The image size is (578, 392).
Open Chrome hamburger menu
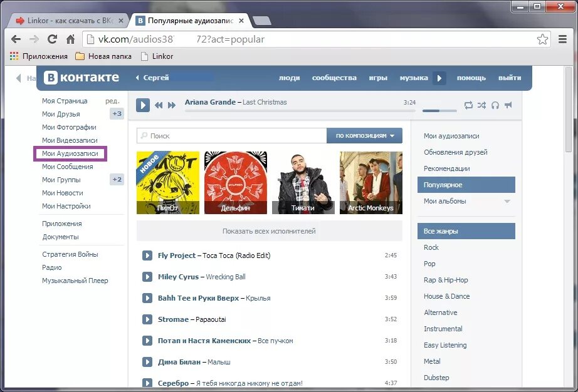pyautogui.click(x=562, y=39)
